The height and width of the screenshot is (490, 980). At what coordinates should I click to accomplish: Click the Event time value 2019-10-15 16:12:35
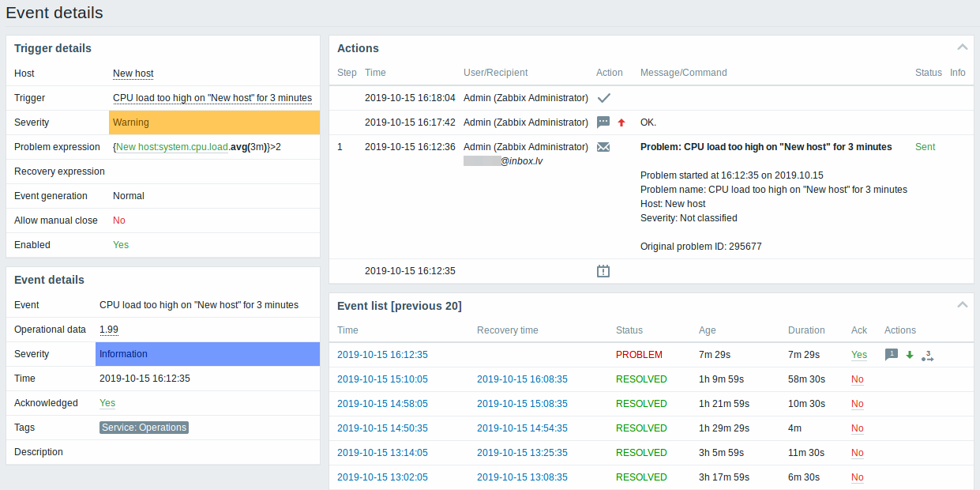click(x=145, y=379)
